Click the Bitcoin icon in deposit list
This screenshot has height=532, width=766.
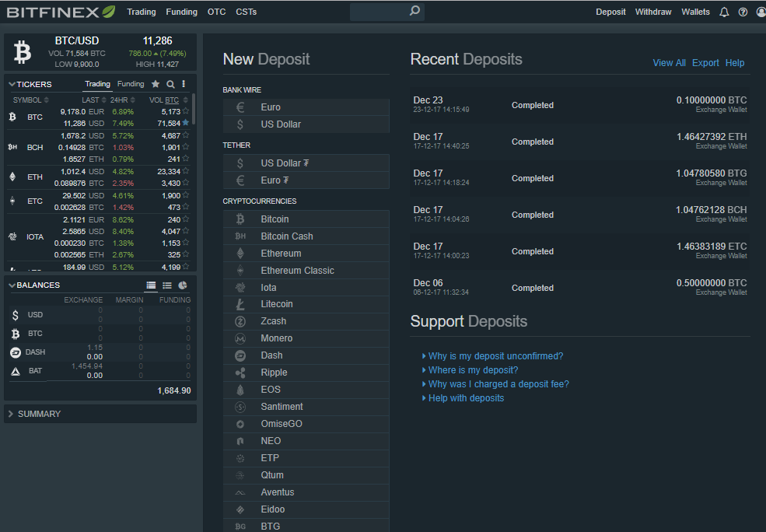240,219
